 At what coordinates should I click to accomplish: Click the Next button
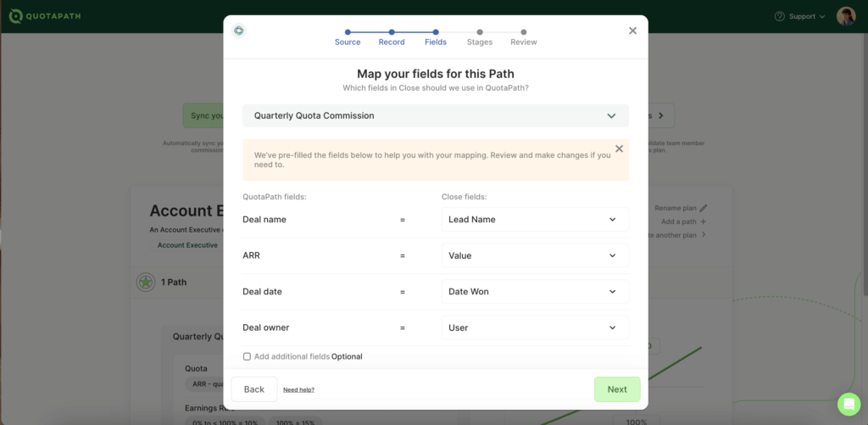pos(617,389)
